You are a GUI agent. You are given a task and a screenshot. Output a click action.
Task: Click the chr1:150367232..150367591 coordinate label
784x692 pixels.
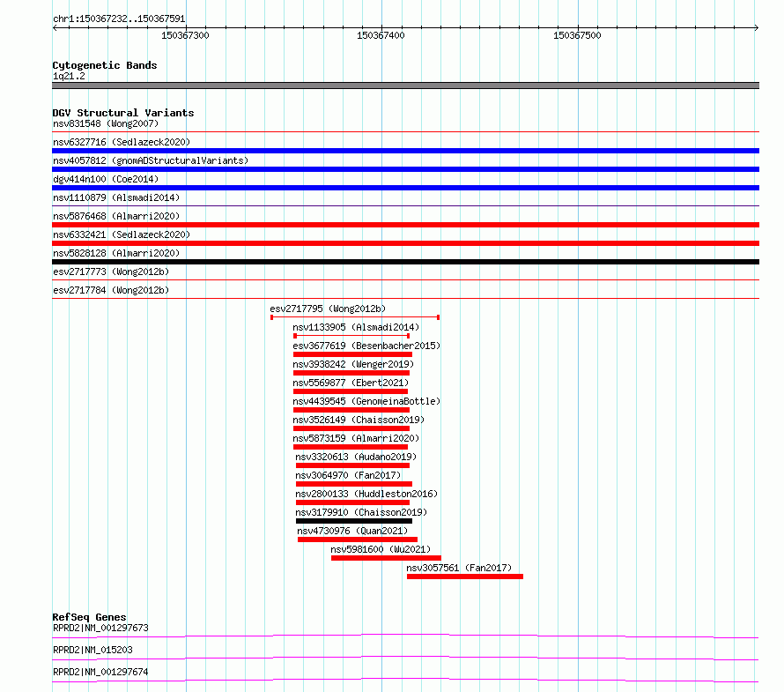click(x=119, y=19)
